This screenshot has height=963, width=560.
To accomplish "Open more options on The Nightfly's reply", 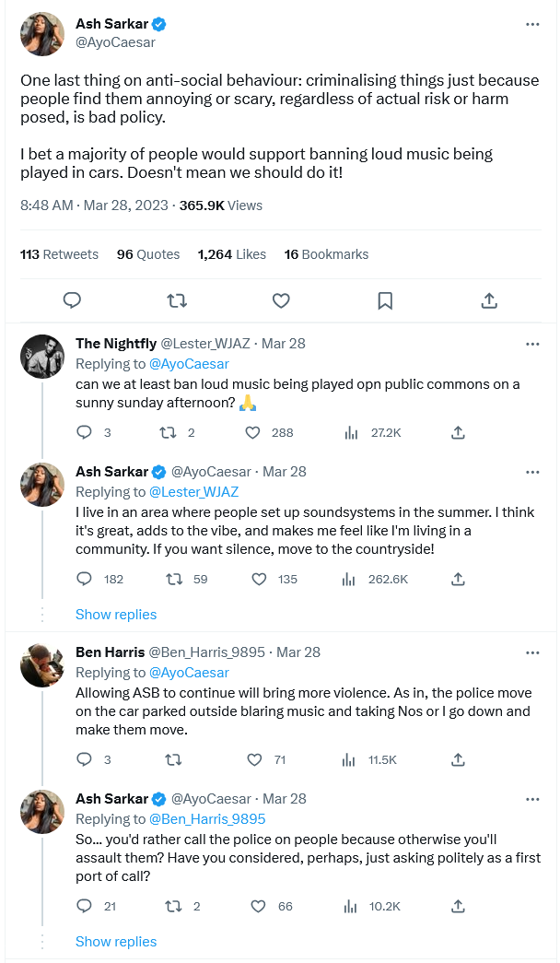I will (x=532, y=344).
